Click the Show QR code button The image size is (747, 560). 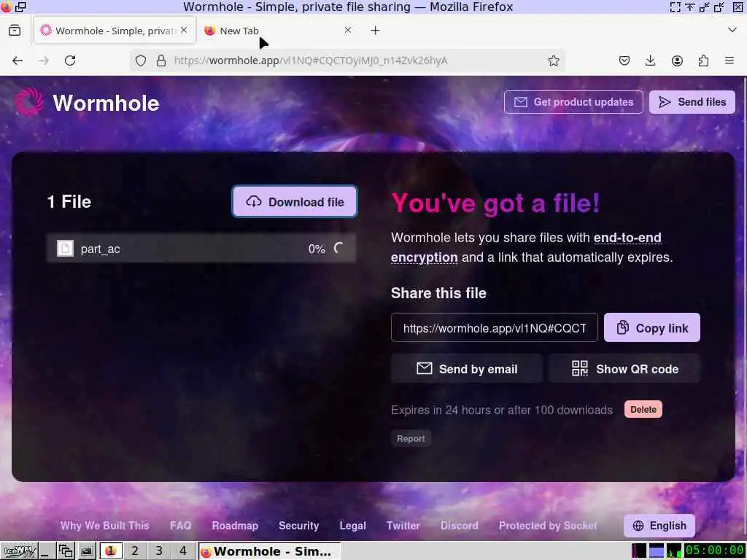pyautogui.click(x=624, y=368)
